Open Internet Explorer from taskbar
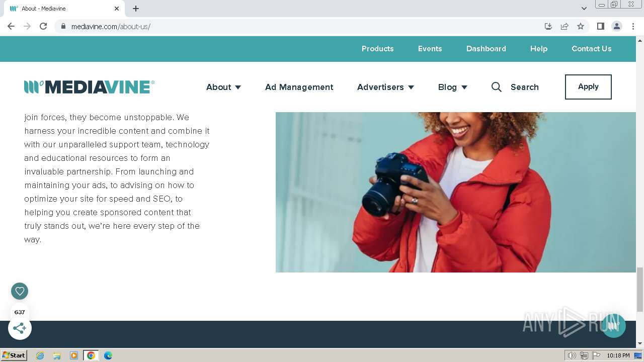Viewport: 644px width, 362px height. coord(40,355)
